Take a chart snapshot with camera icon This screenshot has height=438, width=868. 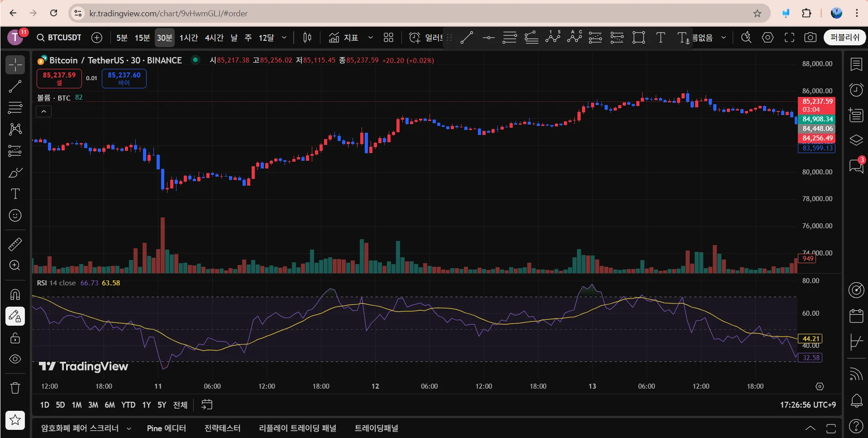tap(810, 38)
